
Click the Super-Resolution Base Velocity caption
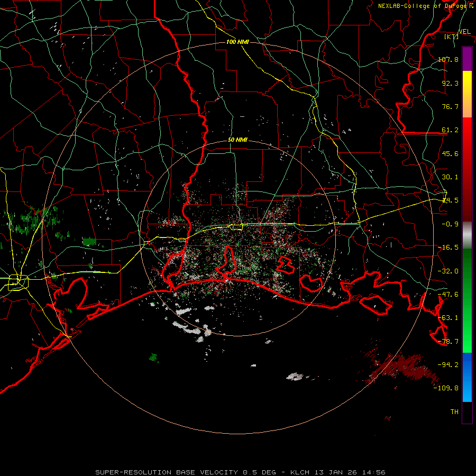coord(240,472)
